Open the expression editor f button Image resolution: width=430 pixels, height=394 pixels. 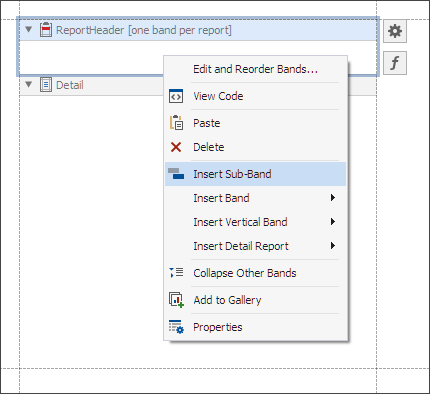tap(395, 63)
